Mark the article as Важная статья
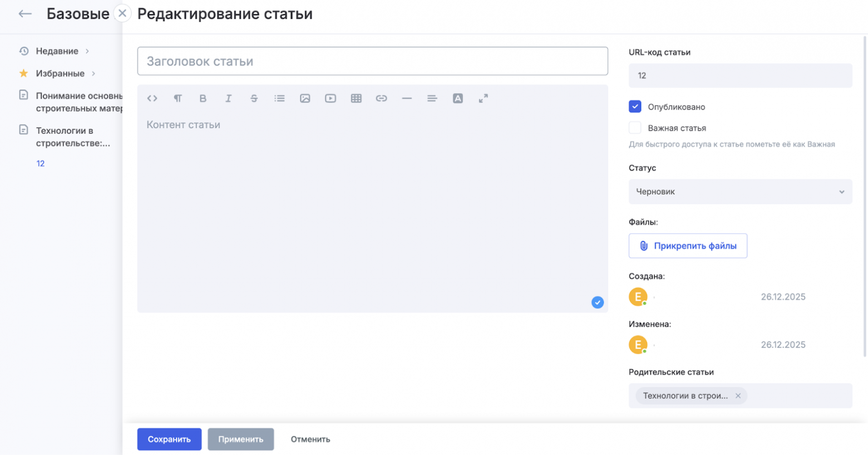This screenshot has width=868, height=455. (634, 128)
